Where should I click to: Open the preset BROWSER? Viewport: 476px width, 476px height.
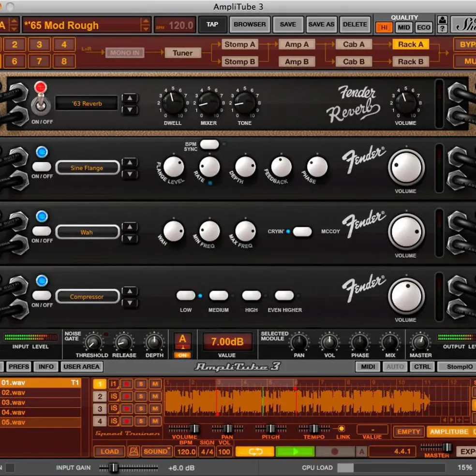(x=250, y=24)
